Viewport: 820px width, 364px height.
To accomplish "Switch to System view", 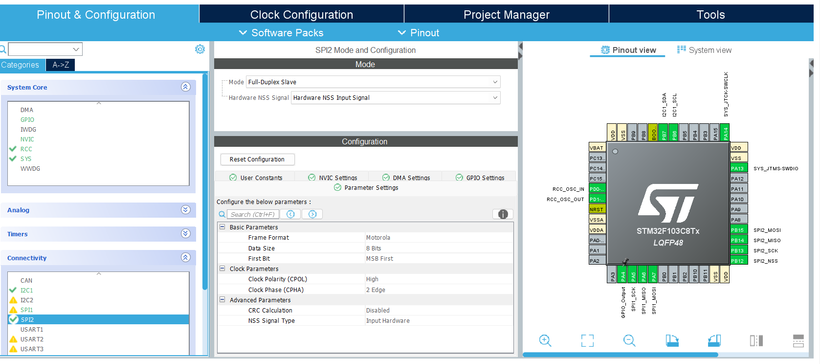I will (704, 50).
